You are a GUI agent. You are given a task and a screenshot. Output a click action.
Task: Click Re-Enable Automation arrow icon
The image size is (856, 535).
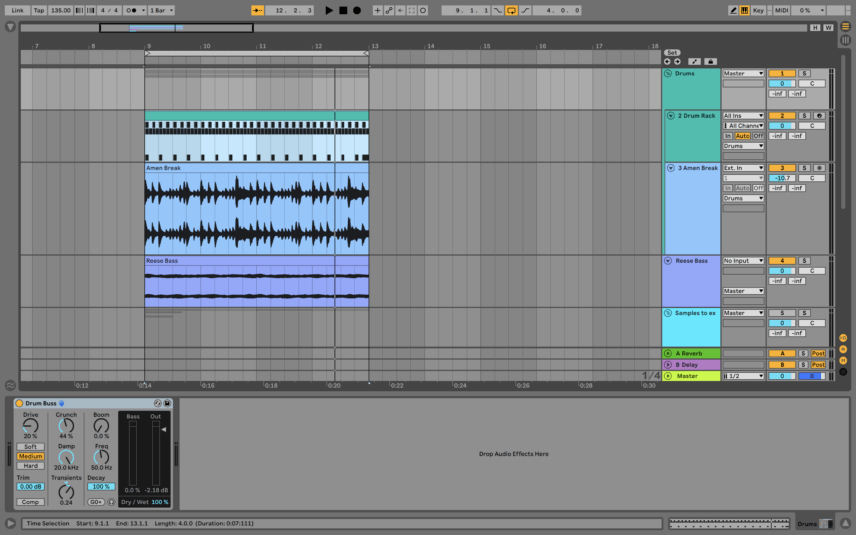click(x=400, y=10)
